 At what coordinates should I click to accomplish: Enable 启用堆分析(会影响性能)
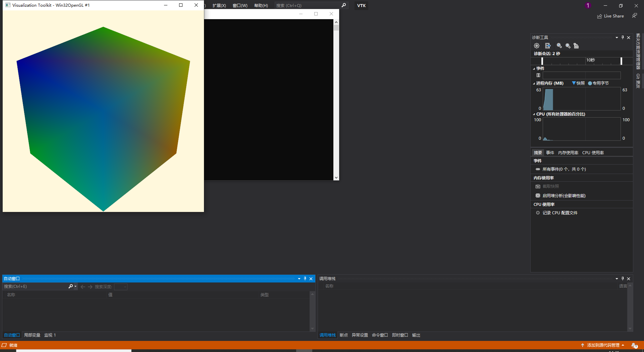click(561, 196)
